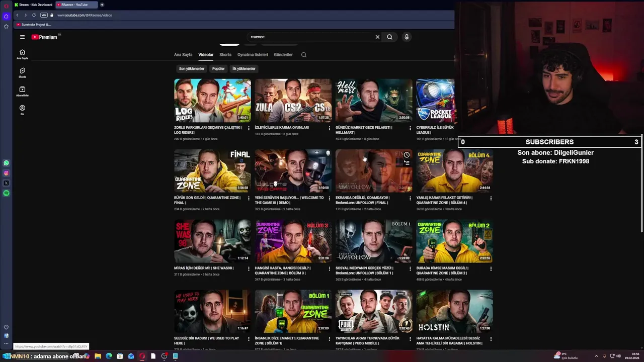
Task: Open options menu for LOG RIDERS video
Action: click(x=249, y=128)
